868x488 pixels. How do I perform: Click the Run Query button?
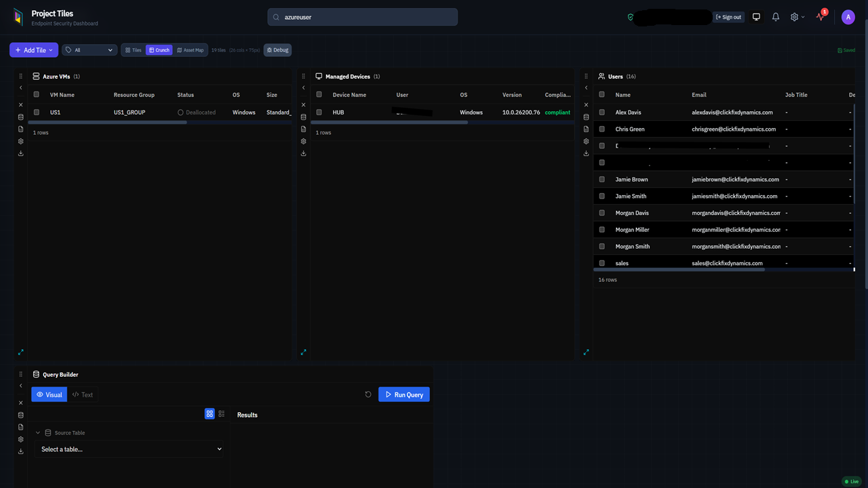click(403, 394)
